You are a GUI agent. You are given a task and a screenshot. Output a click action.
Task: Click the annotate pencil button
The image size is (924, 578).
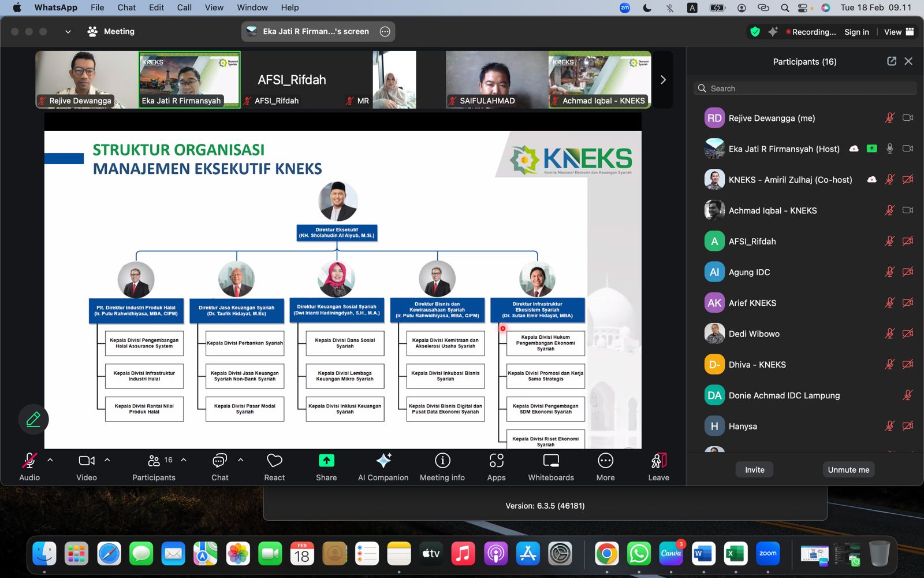33,419
